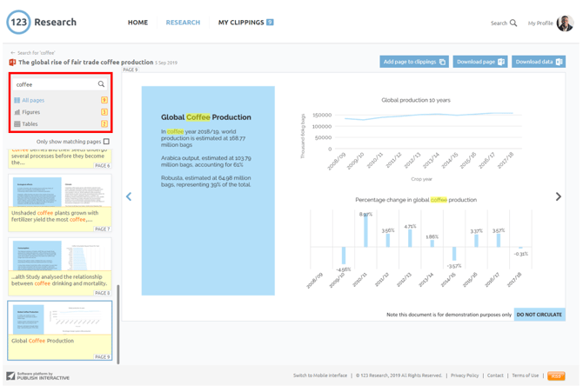Click the 123 Research logo
The image size is (583, 392).
click(x=42, y=23)
